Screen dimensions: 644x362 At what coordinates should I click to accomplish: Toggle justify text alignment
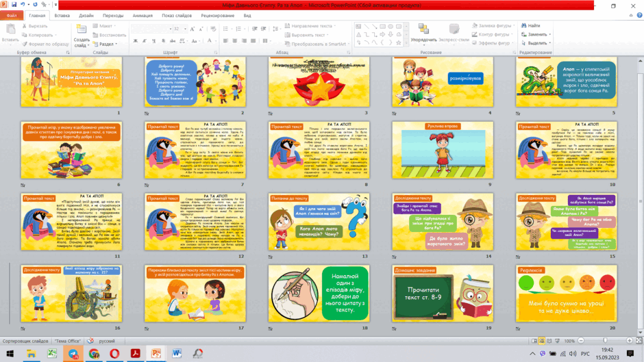point(253,40)
